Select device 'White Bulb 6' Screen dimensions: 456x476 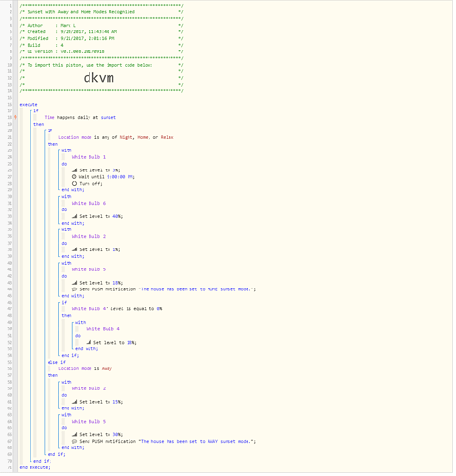[89, 204]
